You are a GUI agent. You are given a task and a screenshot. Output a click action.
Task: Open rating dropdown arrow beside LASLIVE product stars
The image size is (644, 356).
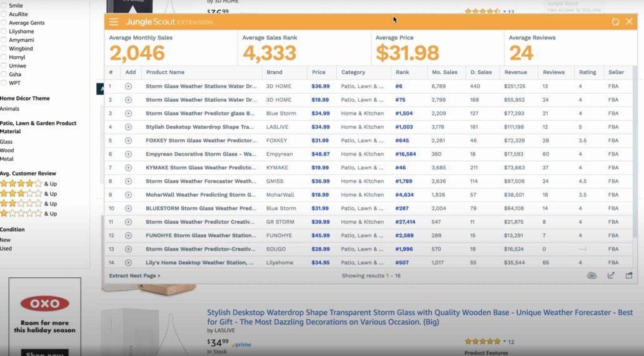coord(505,342)
